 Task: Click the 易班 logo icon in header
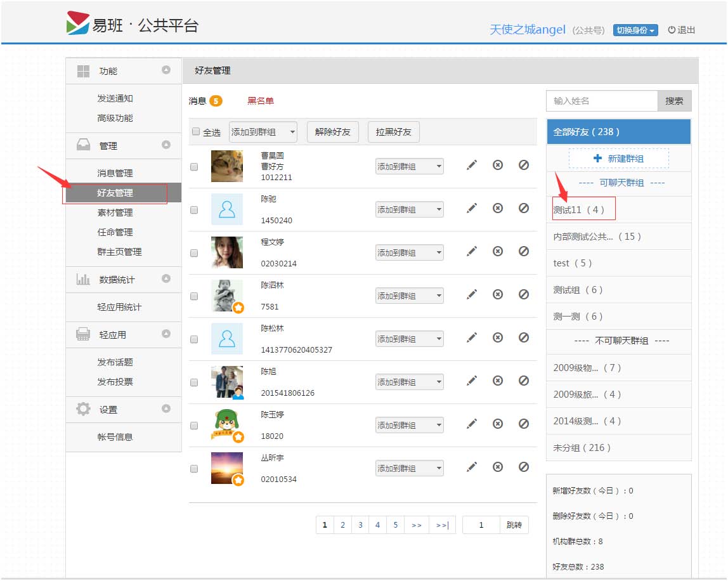[x=77, y=23]
